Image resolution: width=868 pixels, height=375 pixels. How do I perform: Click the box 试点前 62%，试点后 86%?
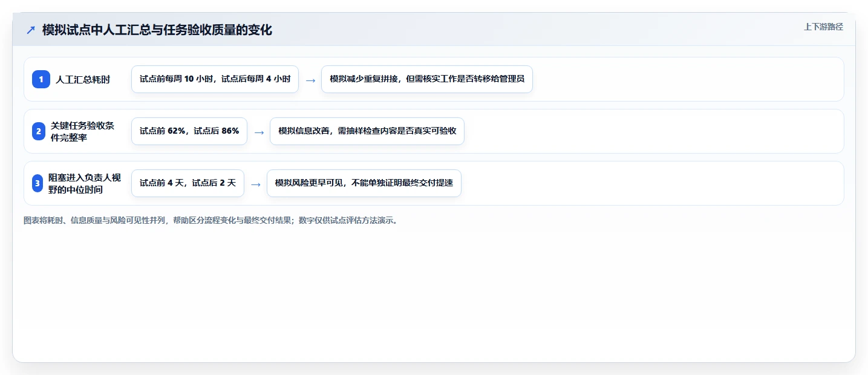(189, 131)
